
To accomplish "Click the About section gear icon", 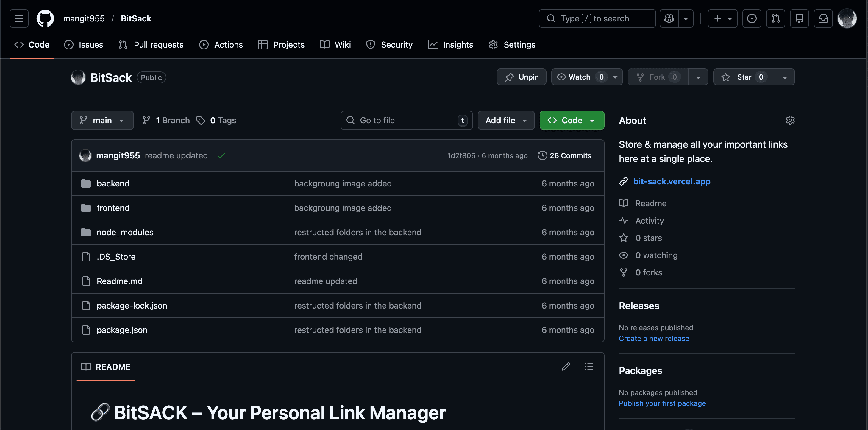I will (790, 120).
